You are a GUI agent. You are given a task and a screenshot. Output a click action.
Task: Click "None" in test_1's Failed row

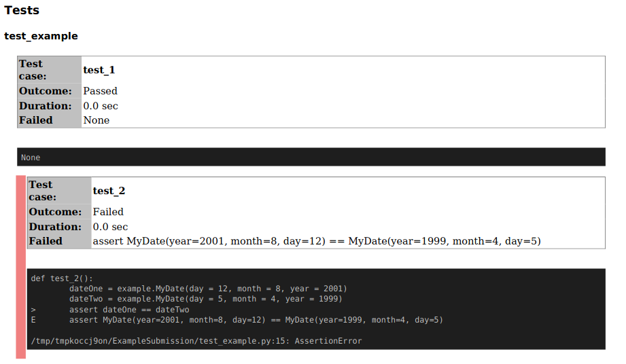pyautogui.click(x=96, y=120)
